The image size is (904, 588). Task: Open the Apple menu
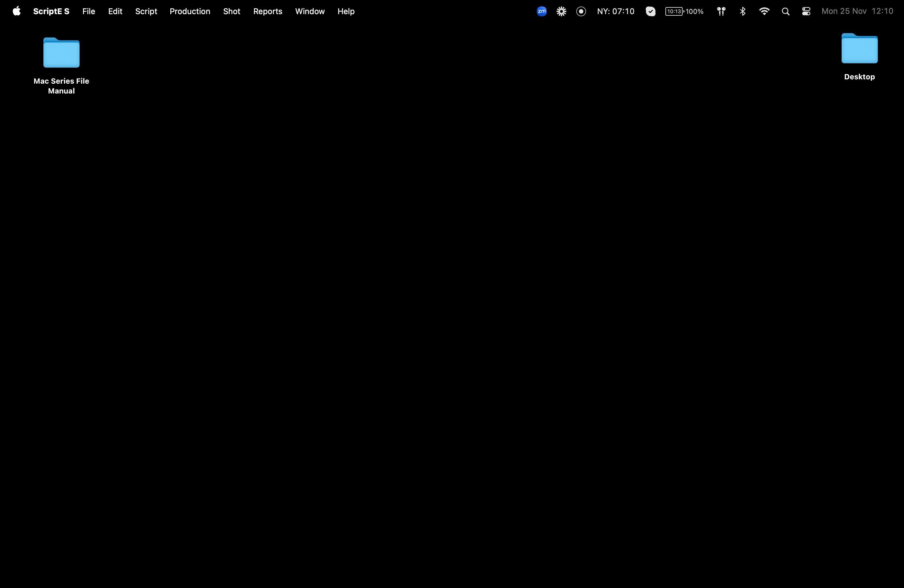click(x=16, y=11)
